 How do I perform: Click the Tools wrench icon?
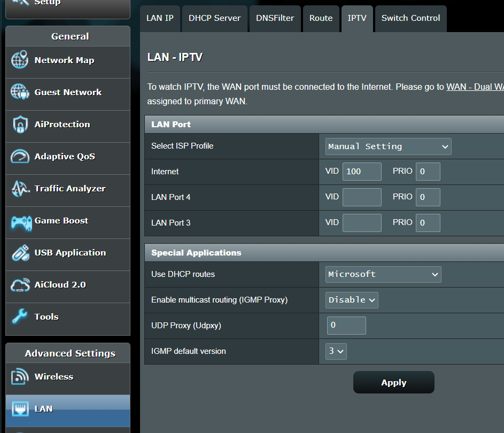tap(19, 316)
